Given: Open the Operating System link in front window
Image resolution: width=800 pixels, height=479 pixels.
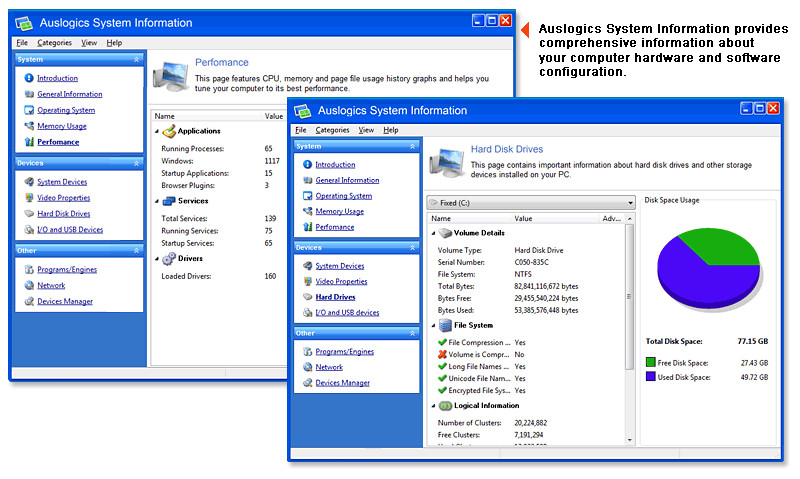Looking at the screenshot, I should [343, 196].
